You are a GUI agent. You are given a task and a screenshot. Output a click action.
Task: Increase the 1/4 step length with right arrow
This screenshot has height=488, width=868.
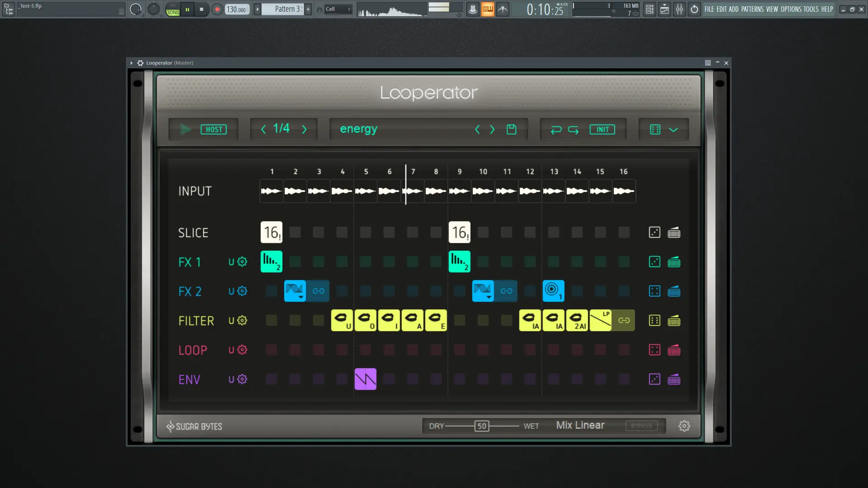coord(304,130)
